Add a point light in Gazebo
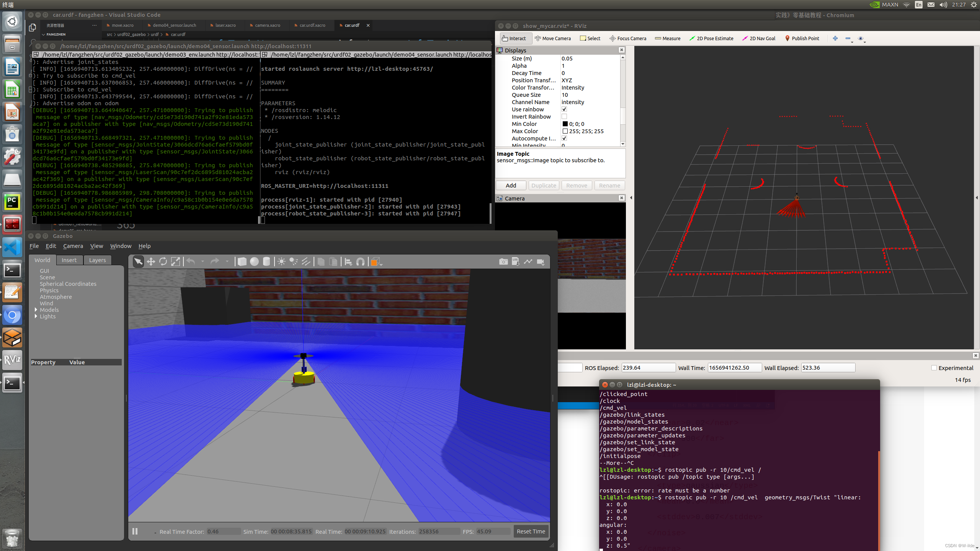This screenshot has height=551, width=980. pos(281,262)
